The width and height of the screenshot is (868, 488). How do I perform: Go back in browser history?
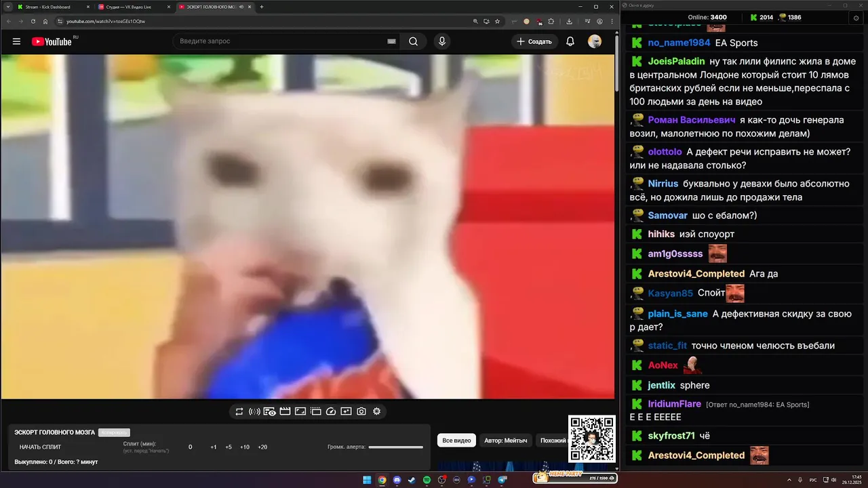(8, 21)
